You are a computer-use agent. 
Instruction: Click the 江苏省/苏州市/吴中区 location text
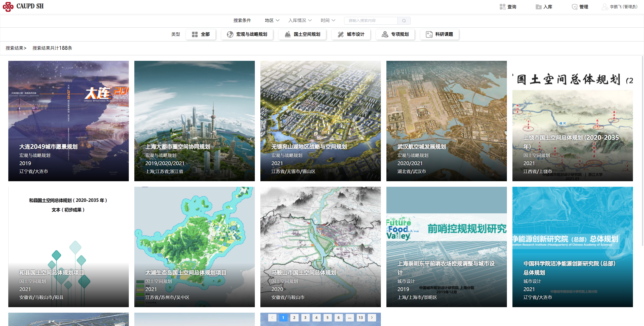pos(167,297)
